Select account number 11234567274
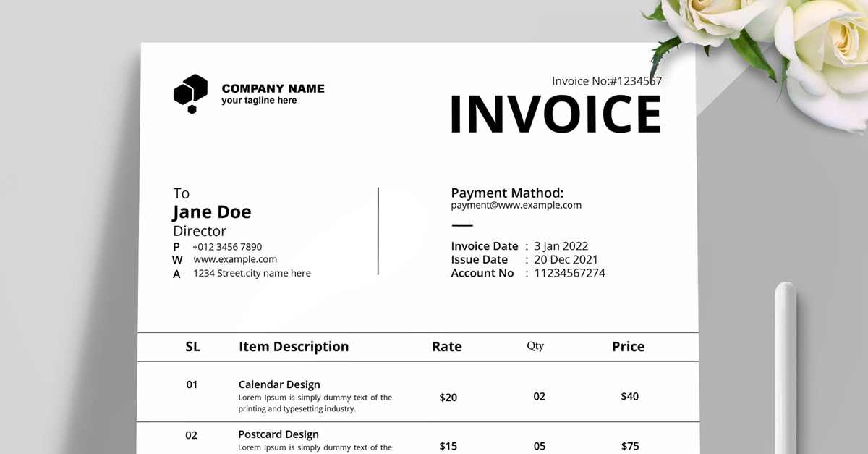 pos(570,273)
